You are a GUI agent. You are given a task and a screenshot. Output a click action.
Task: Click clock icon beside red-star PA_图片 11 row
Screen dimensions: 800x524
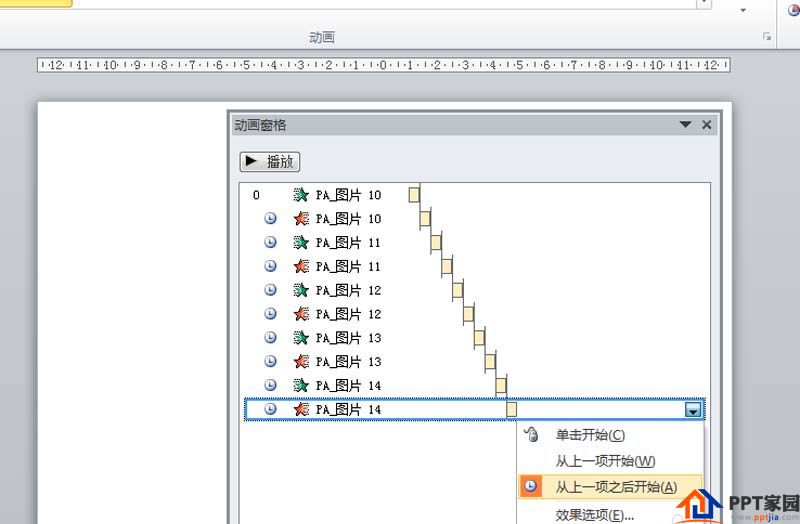point(270,266)
